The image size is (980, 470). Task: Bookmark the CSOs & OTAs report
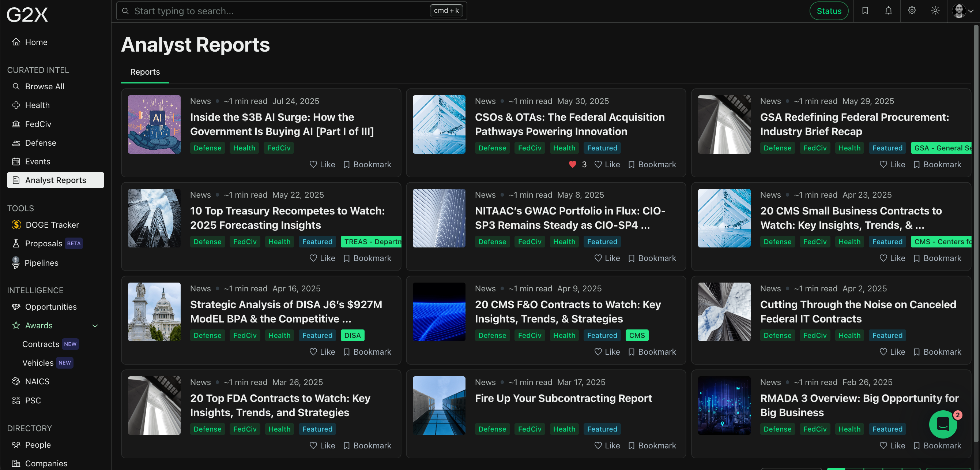(652, 165)
